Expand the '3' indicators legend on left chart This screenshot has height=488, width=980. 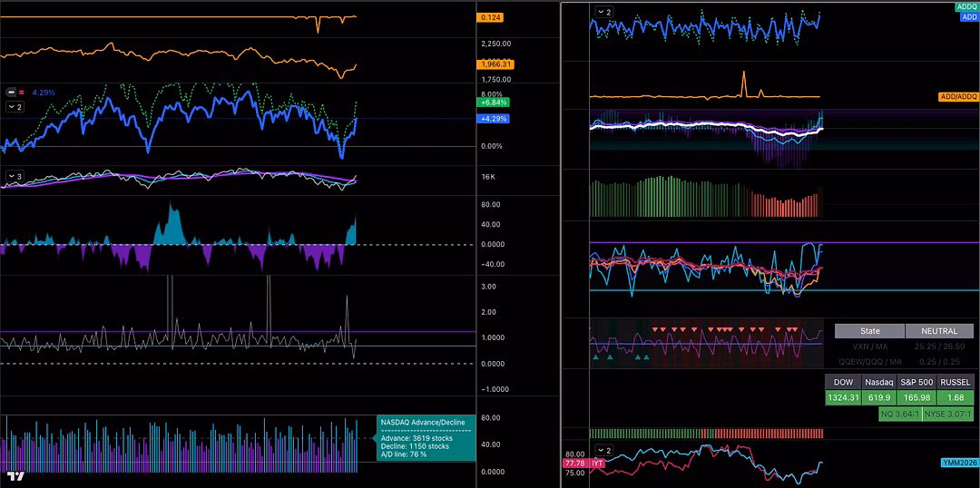pos(15,176)
